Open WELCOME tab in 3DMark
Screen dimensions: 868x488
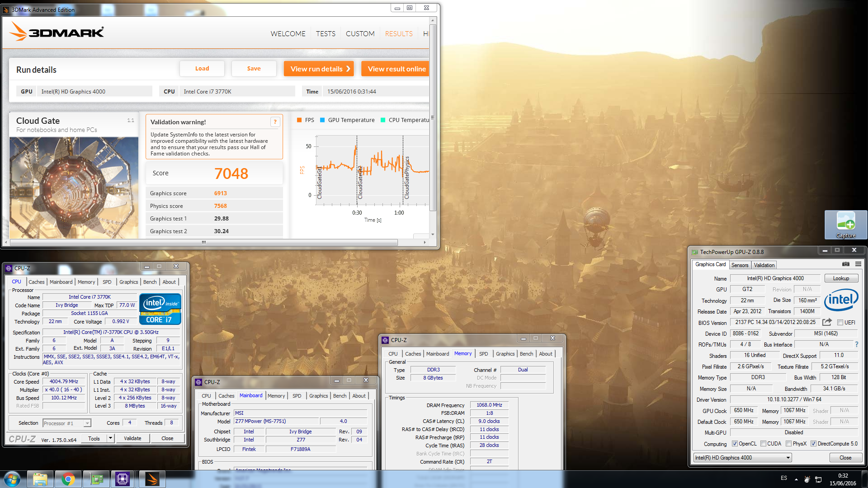point(288,34)
